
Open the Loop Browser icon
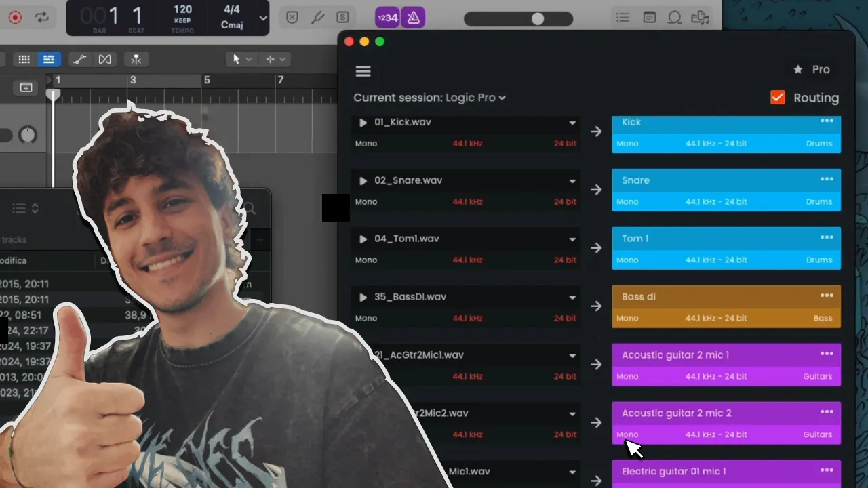click(675, 18)
